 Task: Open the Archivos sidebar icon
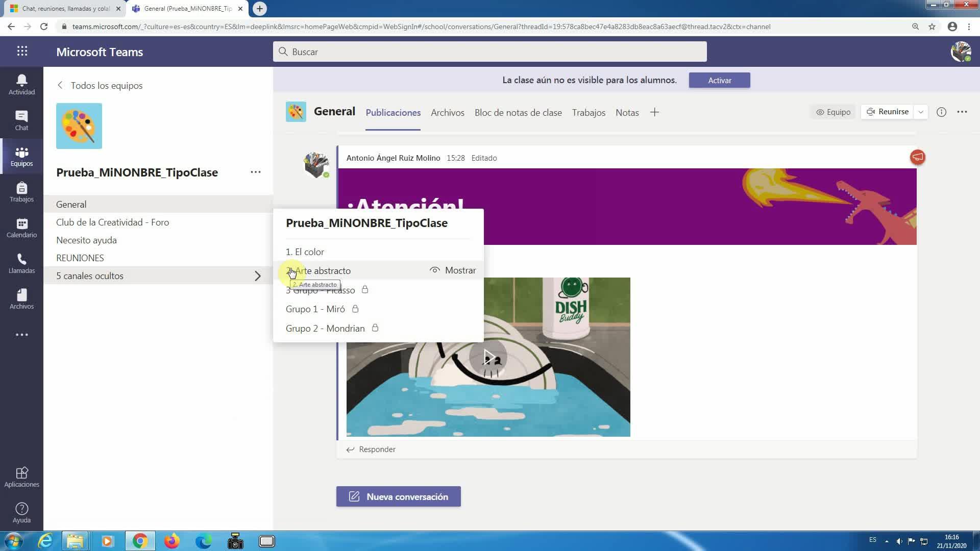tap(21, 299)
